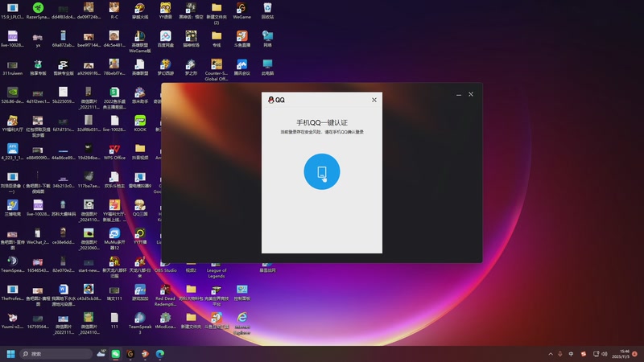Screen dimensions: 644x362
Task: Open the WeGame desktop shortcut
Action: pos(242,10)
